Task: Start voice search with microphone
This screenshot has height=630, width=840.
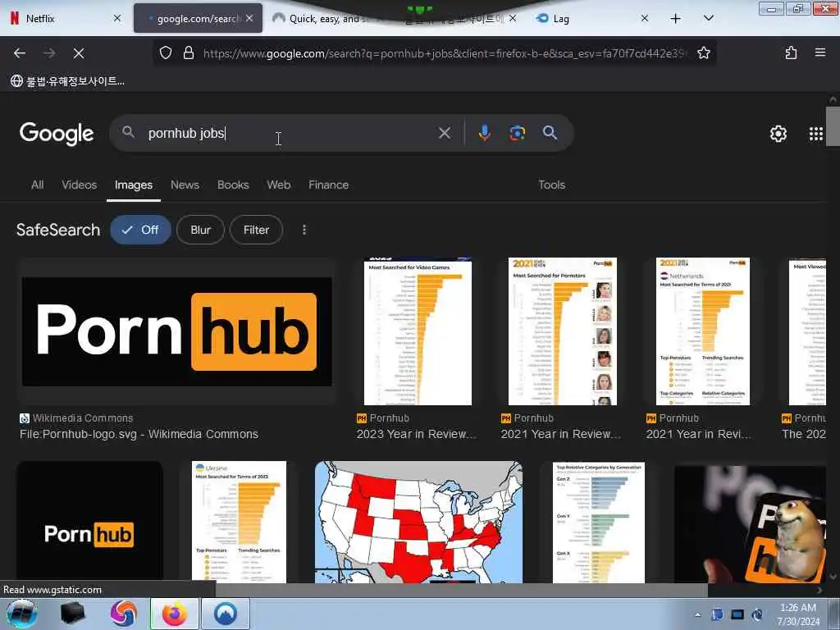Action: point(484,133)
